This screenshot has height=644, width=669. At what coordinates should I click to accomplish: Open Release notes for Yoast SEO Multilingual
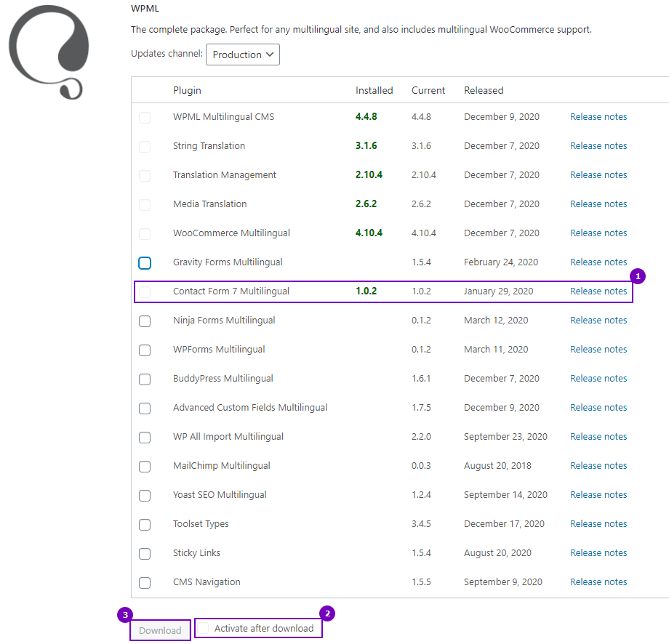[x=598, y=495]
